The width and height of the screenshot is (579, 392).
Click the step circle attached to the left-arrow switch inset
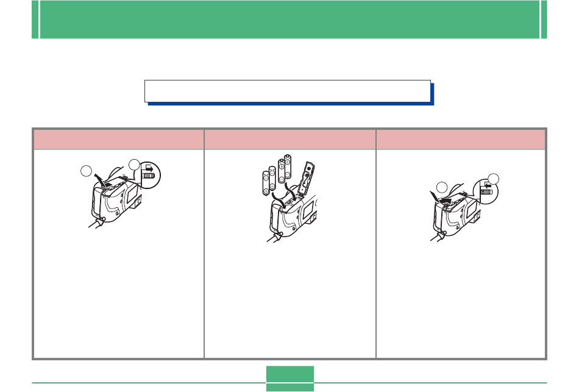click(x=493, y=179)
